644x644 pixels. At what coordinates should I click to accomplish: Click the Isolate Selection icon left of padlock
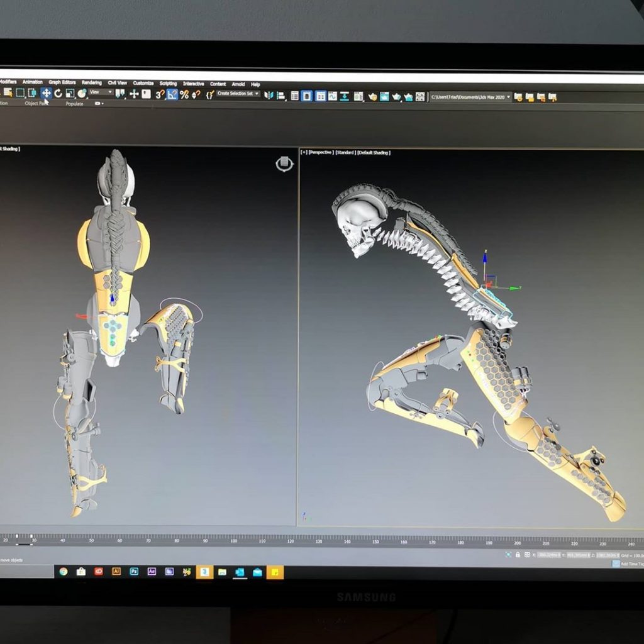pyautogui.click(x=508, y=555)
